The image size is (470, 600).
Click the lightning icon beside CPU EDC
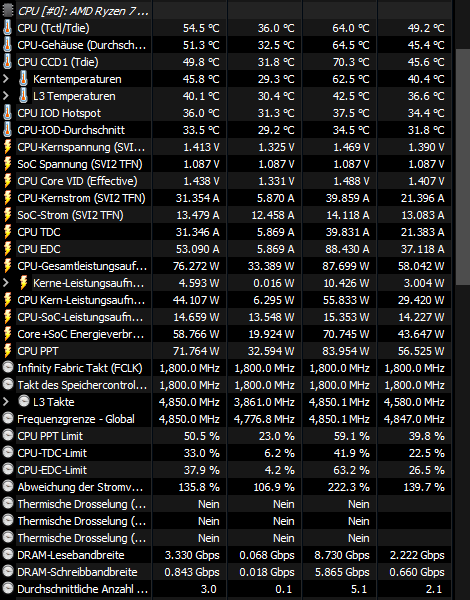(x=7, y=249)
